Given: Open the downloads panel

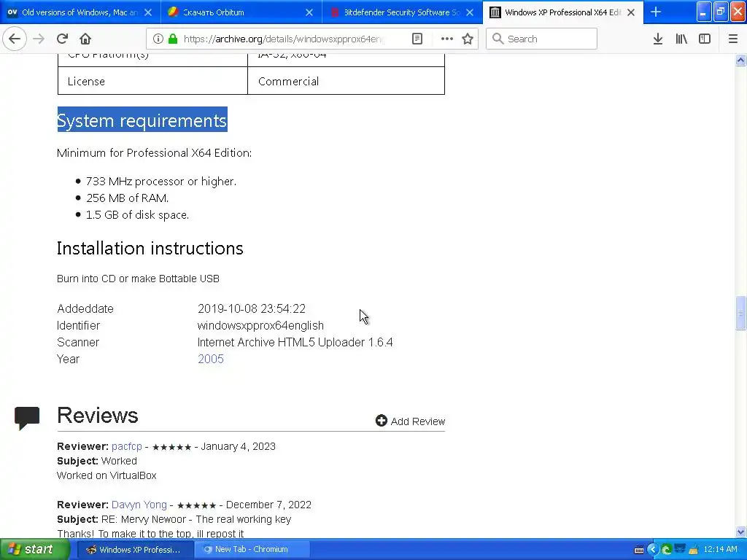Looking at the screenshot, I should point(657,39).
